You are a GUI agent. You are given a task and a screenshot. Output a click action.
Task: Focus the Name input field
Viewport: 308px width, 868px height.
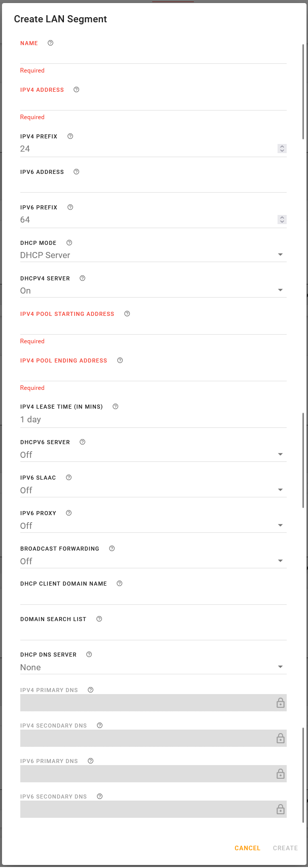[x=153, y=57]
